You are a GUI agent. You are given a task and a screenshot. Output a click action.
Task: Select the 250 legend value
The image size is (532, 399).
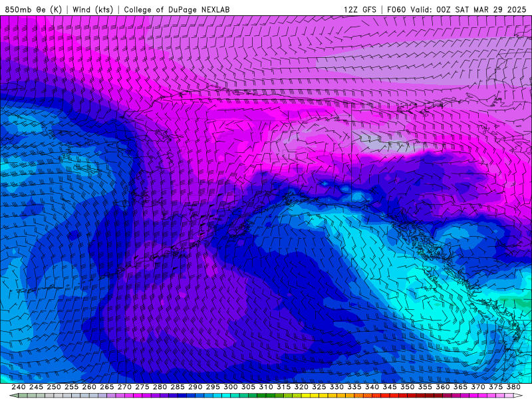(54, 387)
